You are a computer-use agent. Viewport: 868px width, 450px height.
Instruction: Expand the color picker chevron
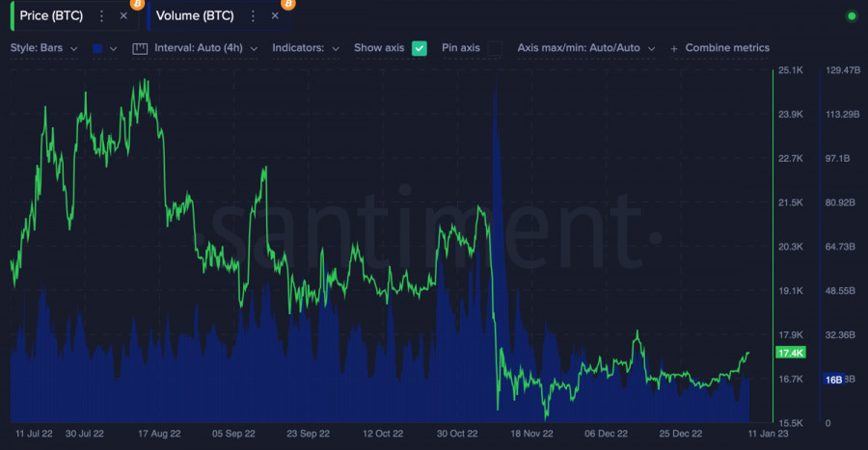coord(114,48)
